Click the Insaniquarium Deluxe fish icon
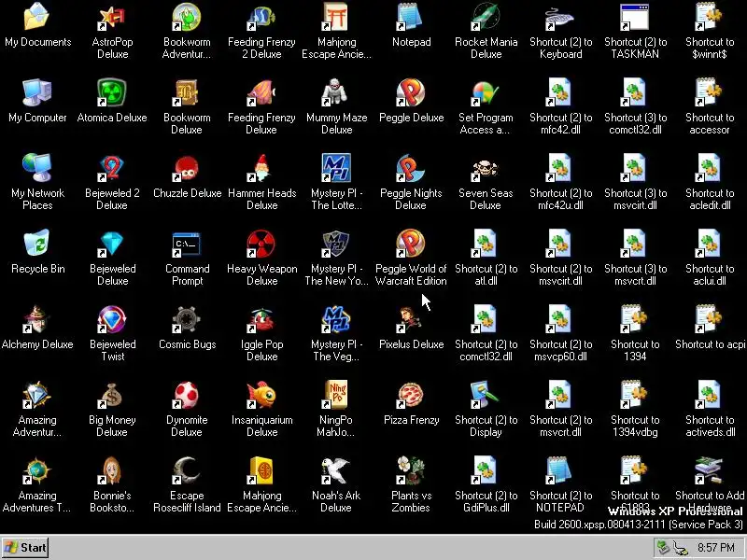 [x=261, y=395]
